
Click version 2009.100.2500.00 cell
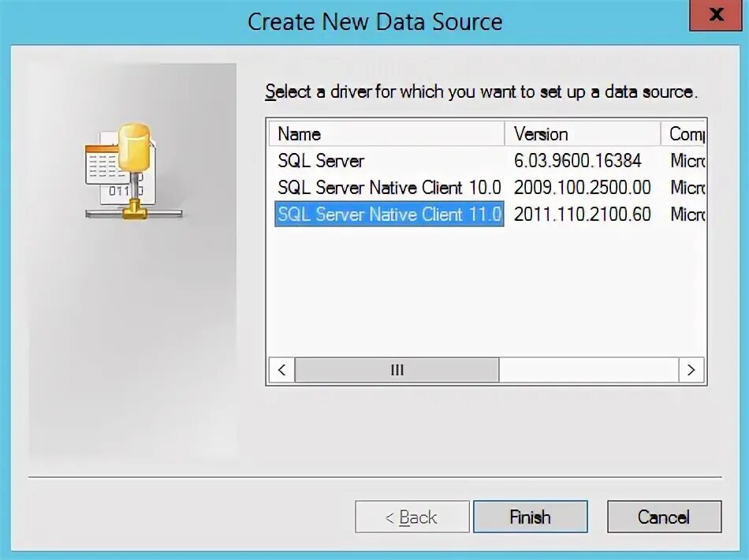coord(583,187)
